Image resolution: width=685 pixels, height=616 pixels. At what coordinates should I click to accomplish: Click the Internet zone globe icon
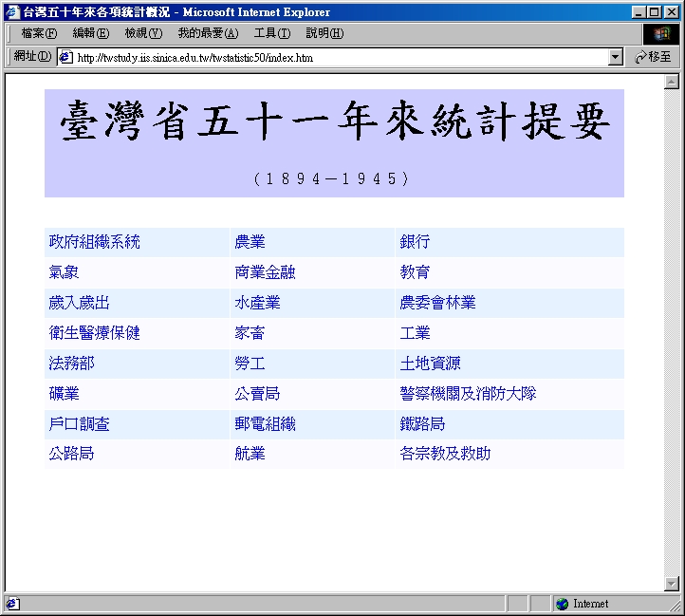click(x=562, y=604)
